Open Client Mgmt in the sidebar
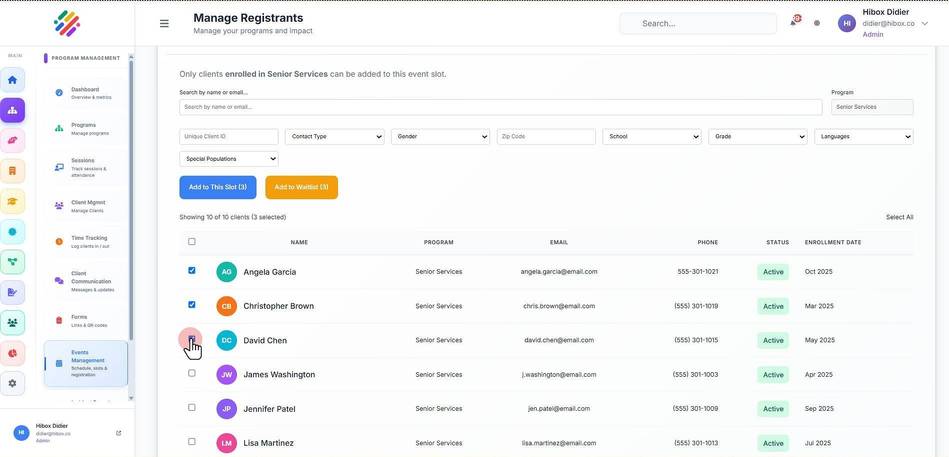949x457 pixels. pyautogui.click(x=86, y=206)
